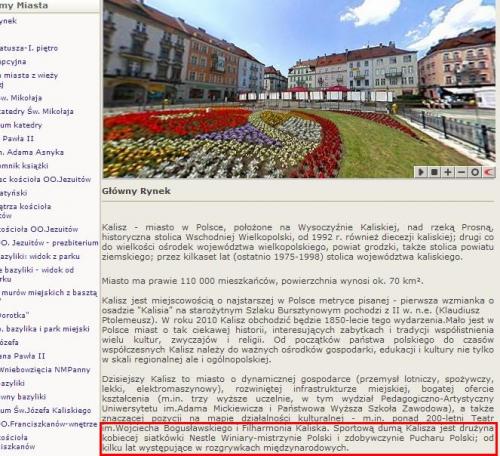
Task: Select 'O. Jezuitów - prezbiterium' in the sidebar
Action: (x=49, y=243)
